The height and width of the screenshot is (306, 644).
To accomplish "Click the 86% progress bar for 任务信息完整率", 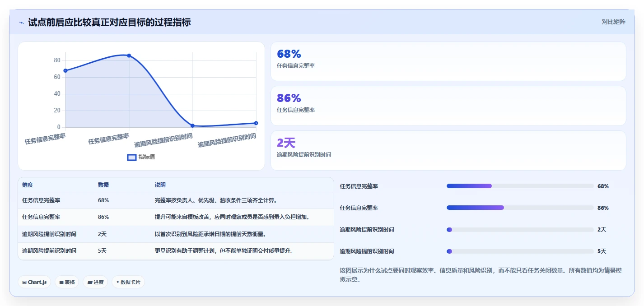I will pos(520,208).
